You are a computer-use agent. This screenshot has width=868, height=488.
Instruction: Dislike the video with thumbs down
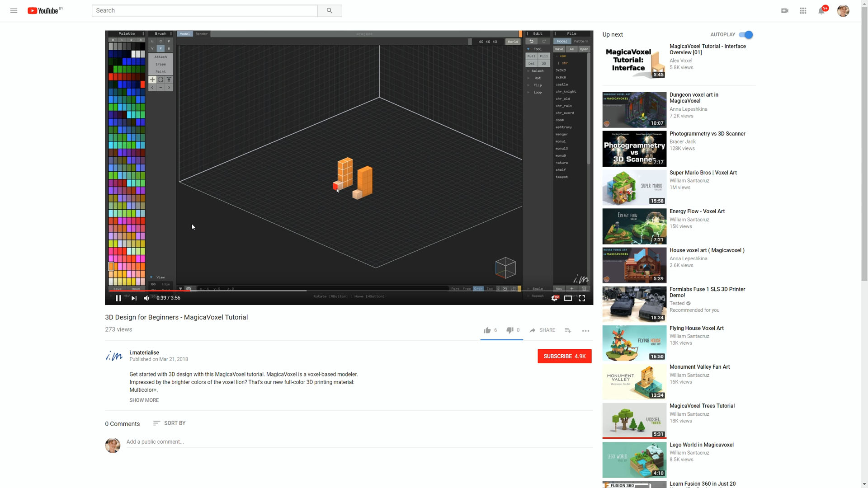[509, 330]
